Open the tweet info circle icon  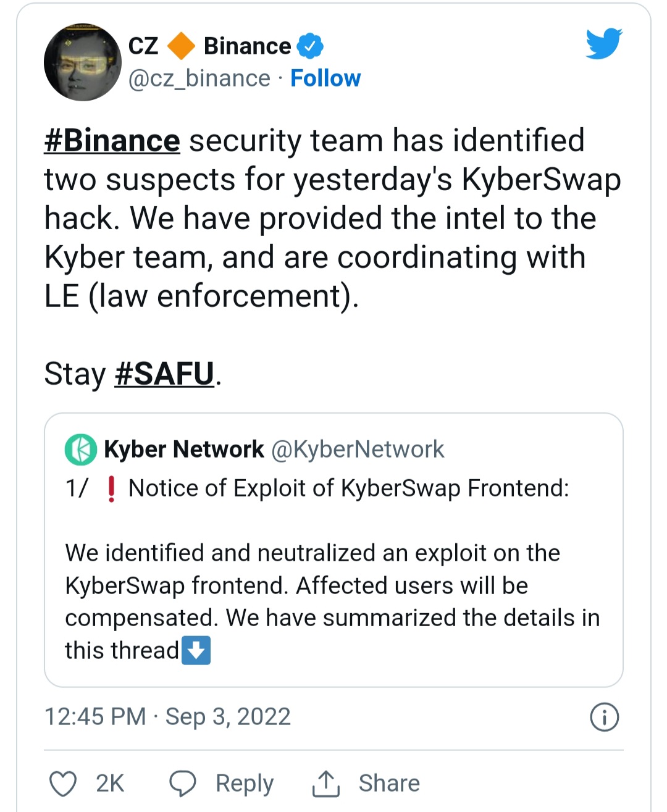point(604,717)
